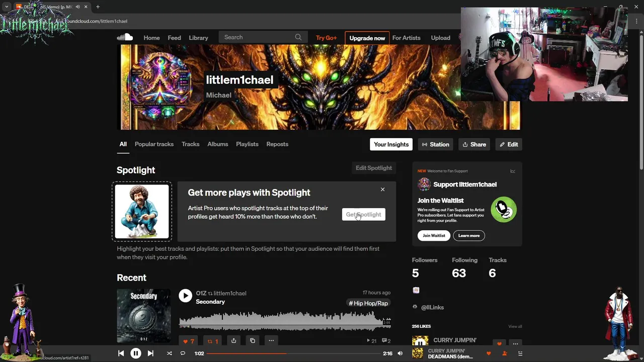
Task: Open the browser tab search dropdown
Action: tap(7, 7)
